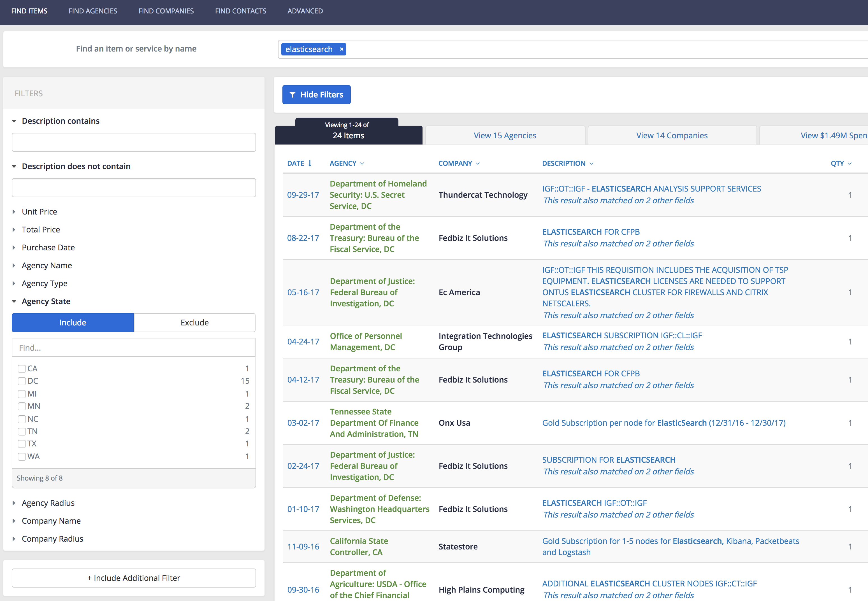Image resolution: width=868 pixels, height=601 pixels.
Task: Open the Company column chevron menu
Action: [x=478, y=164]
